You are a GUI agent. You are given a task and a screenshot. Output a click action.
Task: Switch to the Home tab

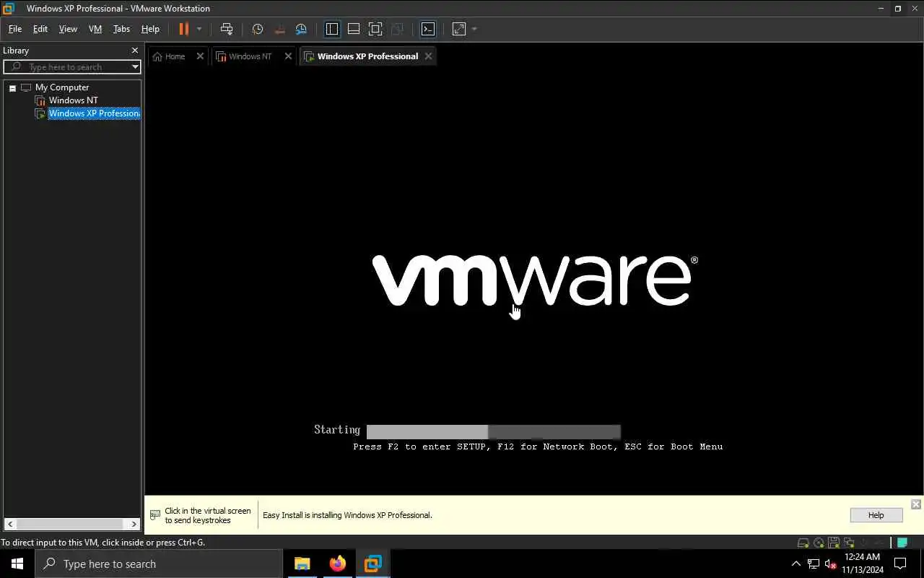tap(175, 56)
